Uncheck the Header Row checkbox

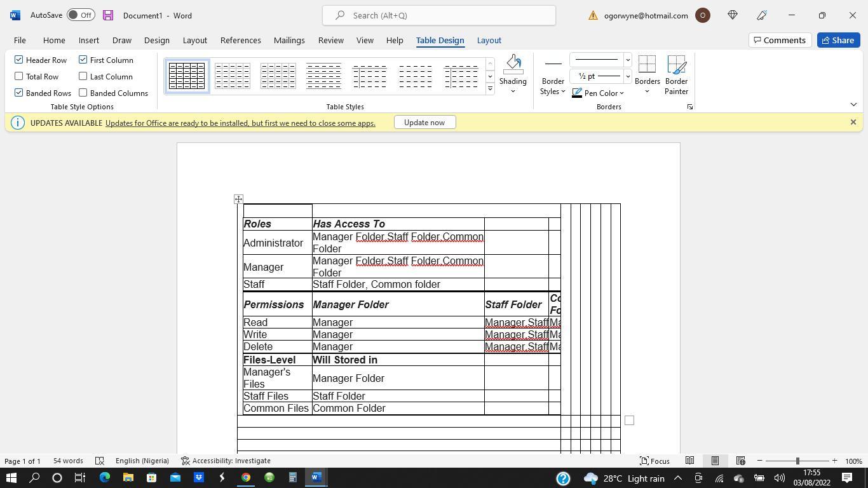(19, 60)
